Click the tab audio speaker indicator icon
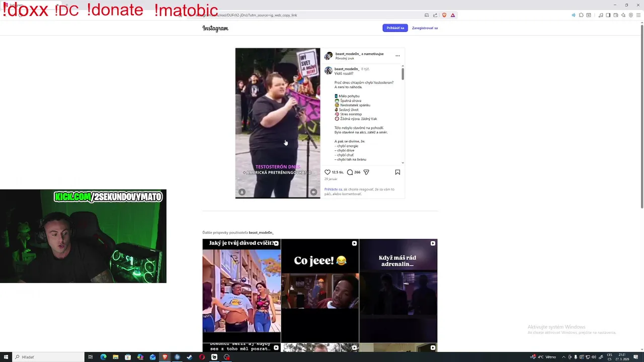This screenshot has width=644, height=362. 574,15
